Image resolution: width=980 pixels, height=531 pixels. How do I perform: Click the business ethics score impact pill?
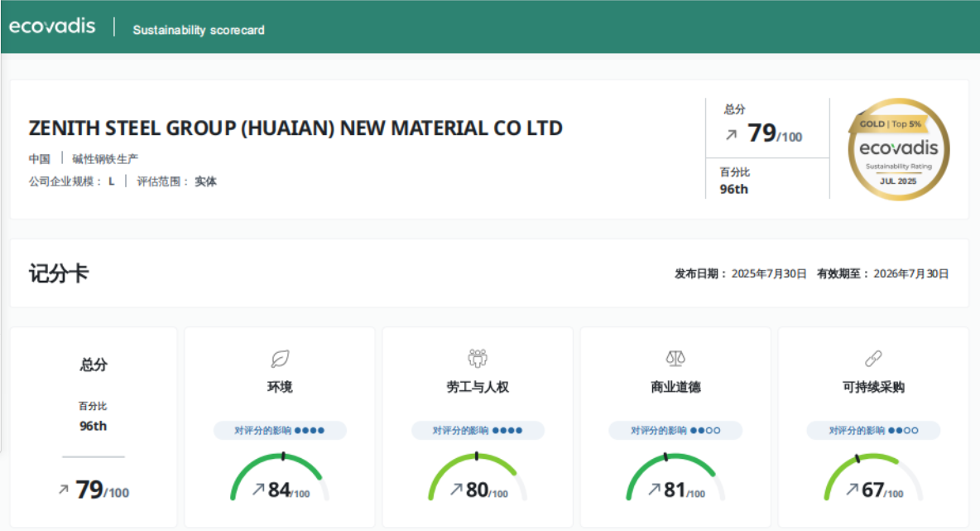point(675,431)
